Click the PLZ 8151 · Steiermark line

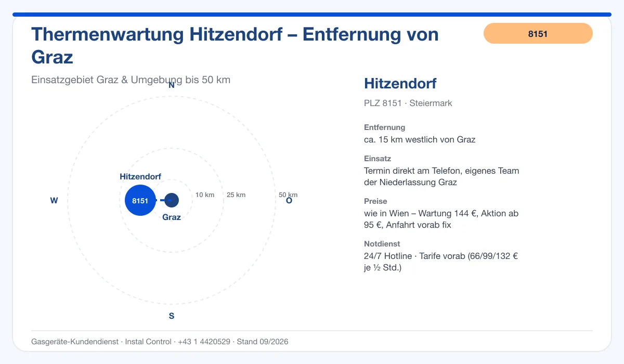[408, 103]
